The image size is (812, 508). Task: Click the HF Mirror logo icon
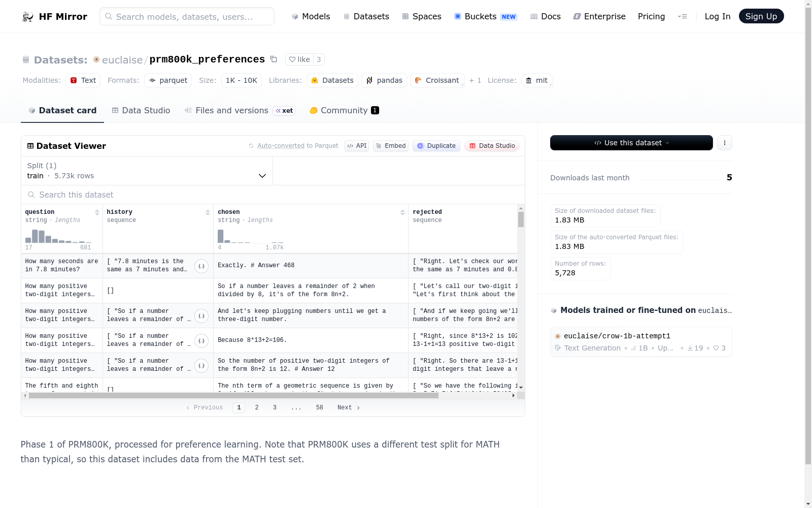[28, 17]
